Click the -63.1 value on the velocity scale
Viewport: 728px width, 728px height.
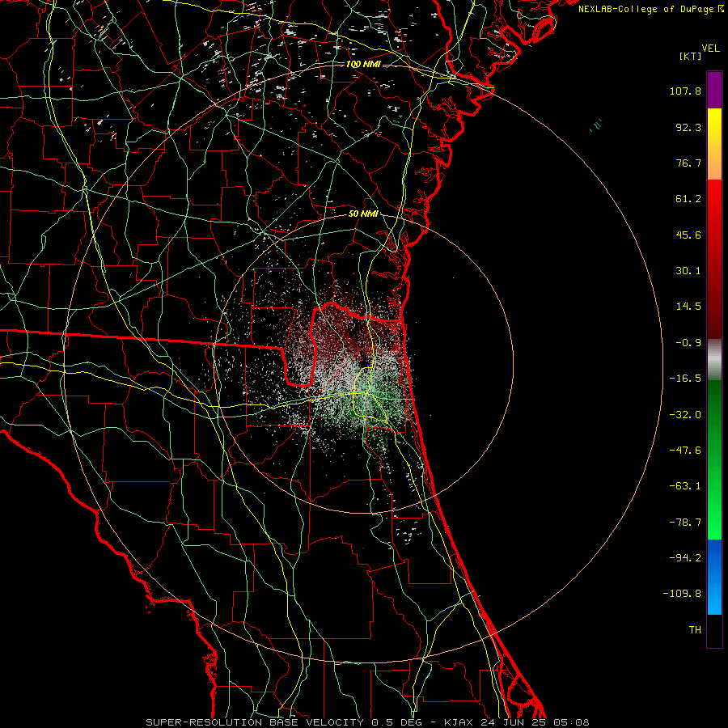[685, 486]
